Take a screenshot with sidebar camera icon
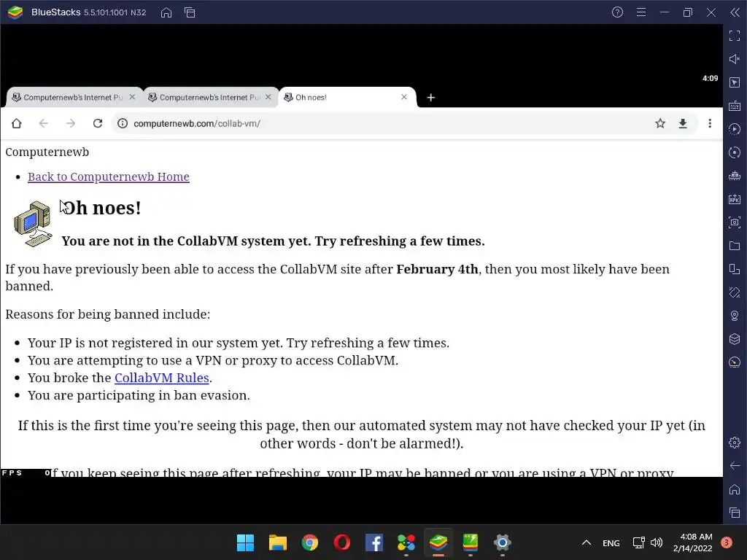Image resolution: width=747 pixels, height=560 pixels. coord(735,222)
